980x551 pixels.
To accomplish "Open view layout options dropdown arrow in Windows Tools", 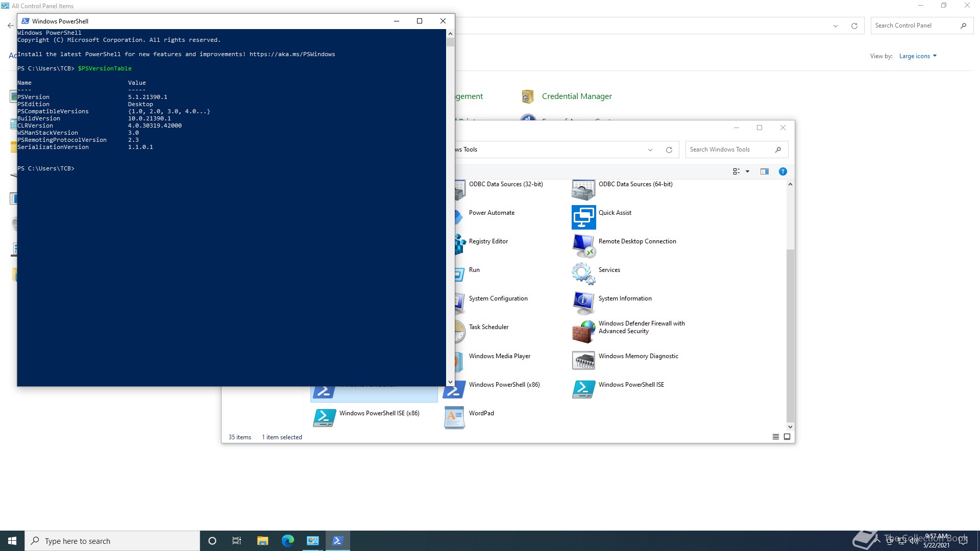I will [x=747, y=171].
